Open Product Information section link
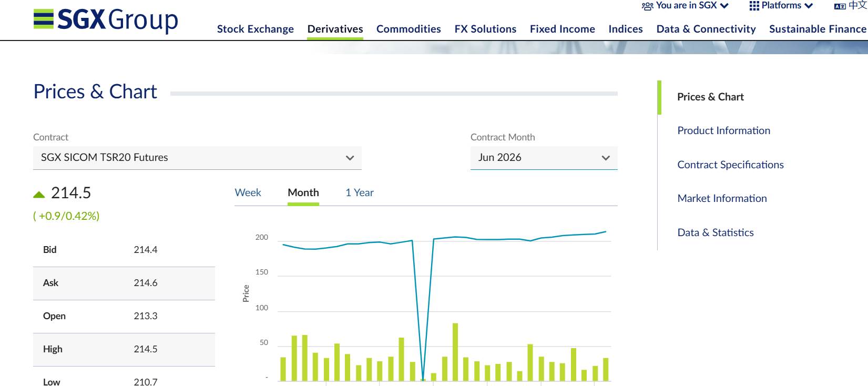Image resolution: width=868 pixels, height=386 pixels. 723,130
